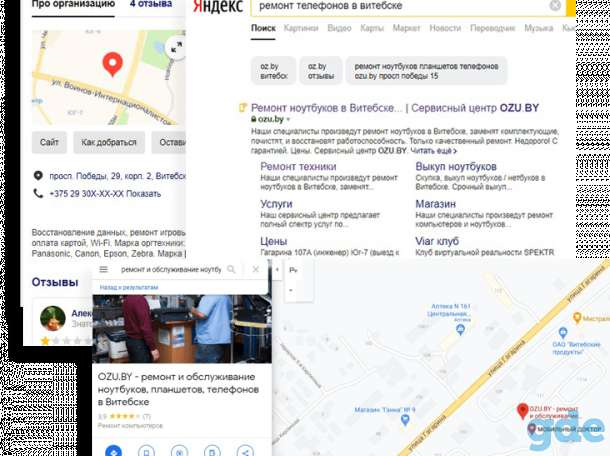The width and height of the screenshot is (610, 456).
Task: Open the 4 отзыва tab
Action: (x=151, y=4)
